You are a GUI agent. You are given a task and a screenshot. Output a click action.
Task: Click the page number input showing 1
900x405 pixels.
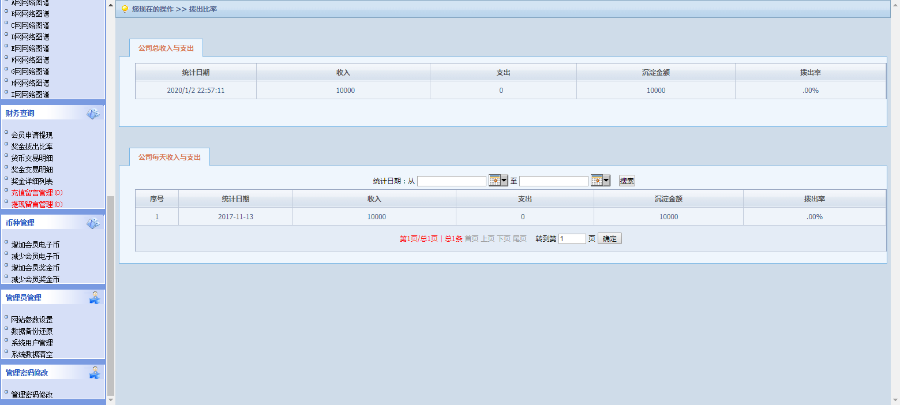(x=572, y=239)
